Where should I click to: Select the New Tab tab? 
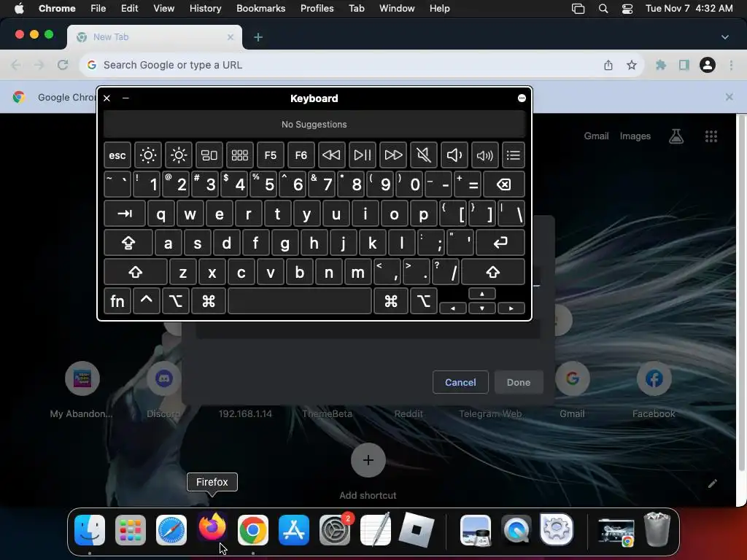[x=155, y=37]
